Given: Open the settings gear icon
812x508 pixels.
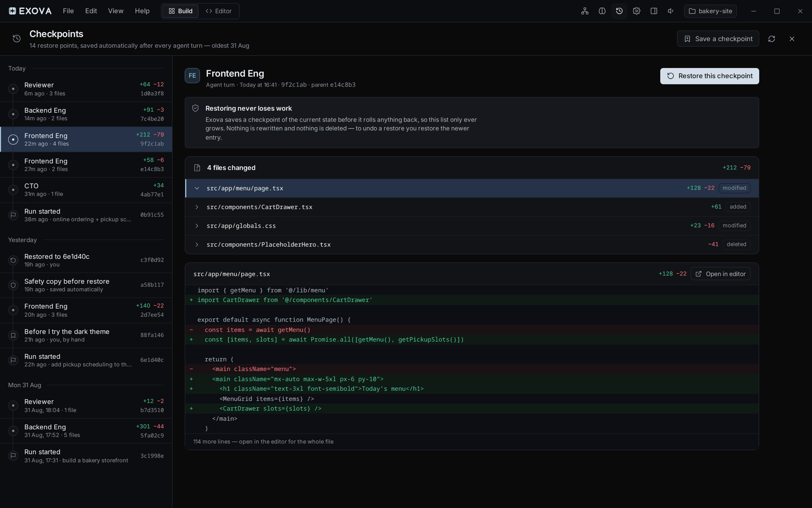Looking at the screenshot, I should coord(636,11).
